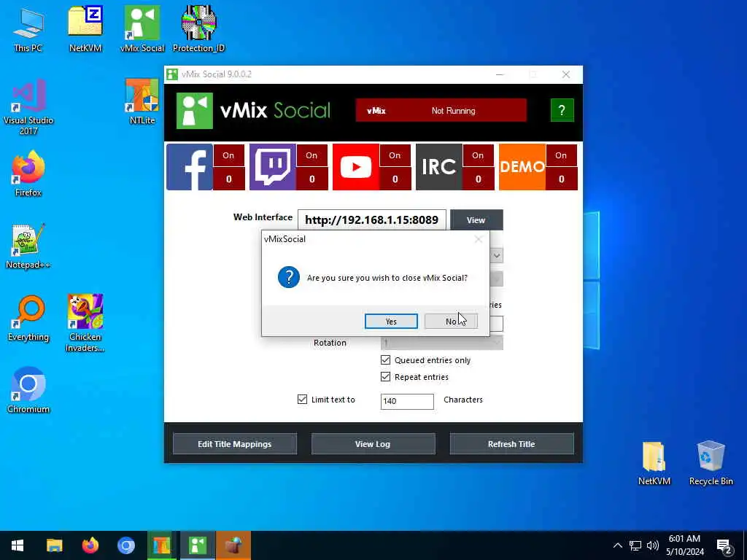Click the orange box taskbar icon
Screen dimensions: 747x560
coord(233,545)
